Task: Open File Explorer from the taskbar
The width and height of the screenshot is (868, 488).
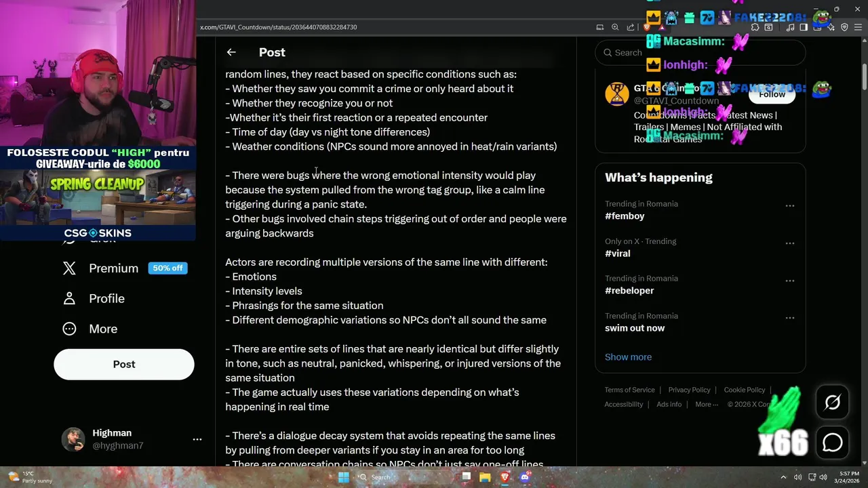Action: point(485,477)
